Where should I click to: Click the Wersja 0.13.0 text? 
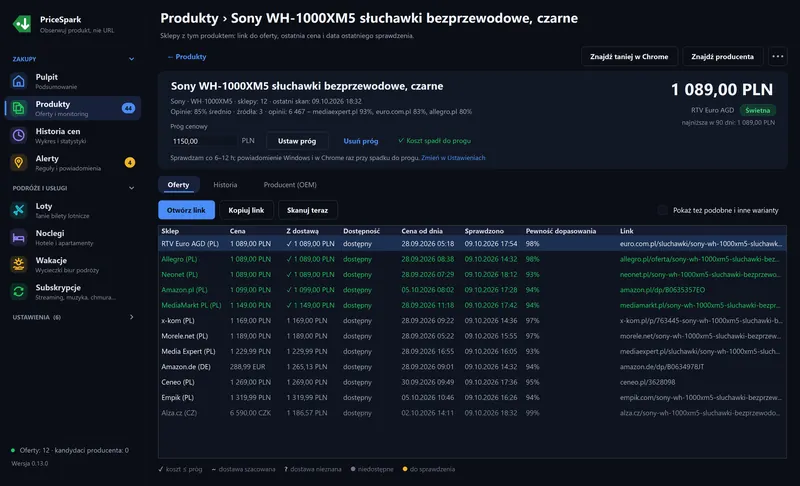coord(30,464)
